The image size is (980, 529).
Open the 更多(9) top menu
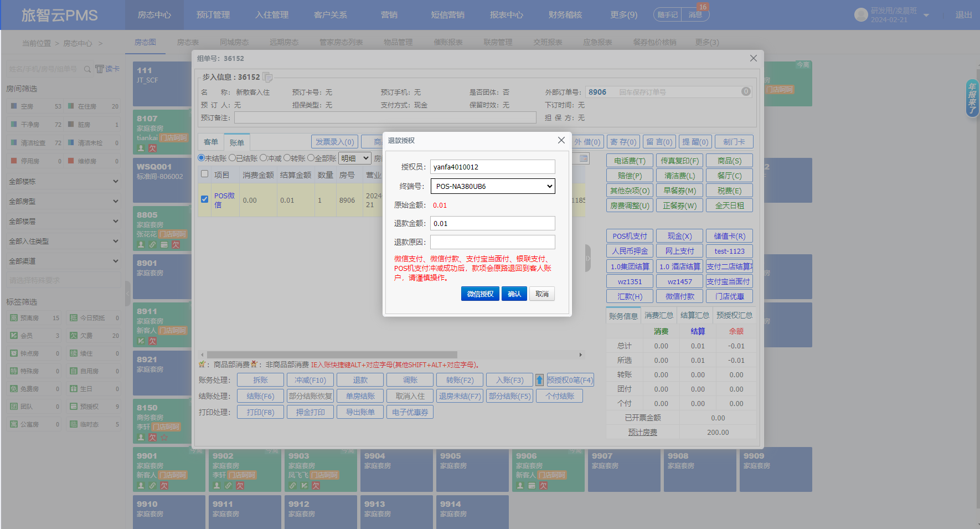click(x=624, y=15)
